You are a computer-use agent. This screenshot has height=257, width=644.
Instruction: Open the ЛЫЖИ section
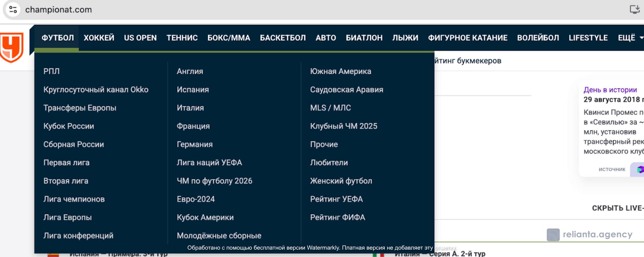pos(405,38)
